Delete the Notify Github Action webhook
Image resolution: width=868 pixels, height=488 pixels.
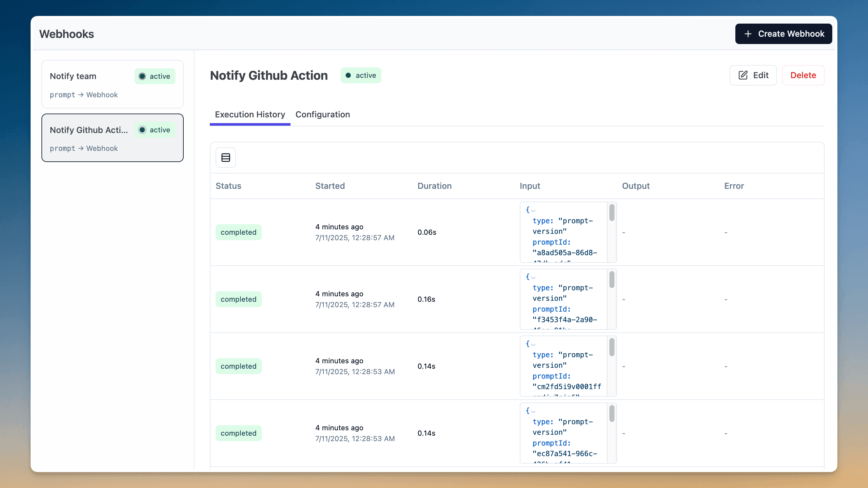click(803, 75)
